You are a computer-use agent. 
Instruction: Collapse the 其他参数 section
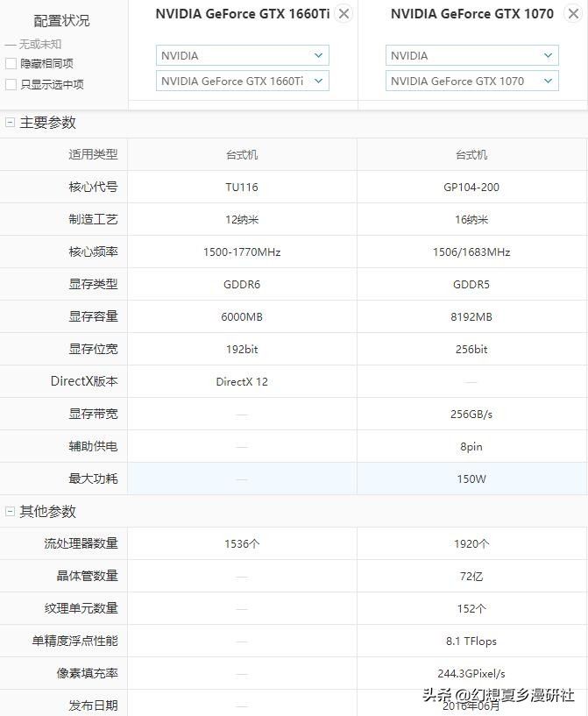10,512
